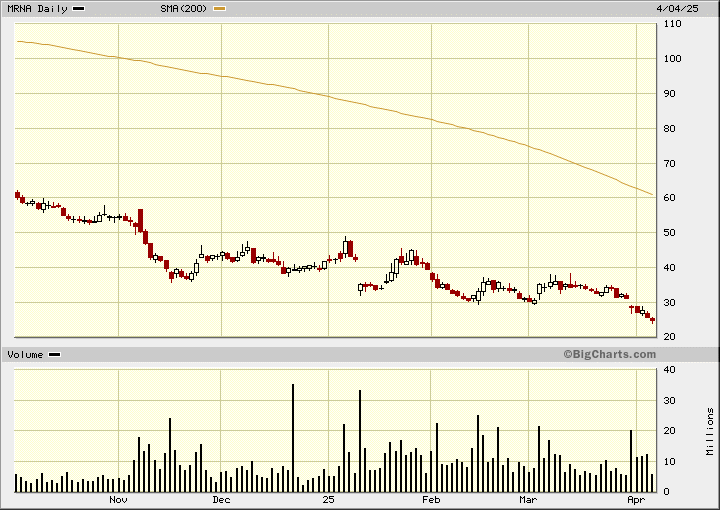
Task: Click the '10' label on the volume axis
Action: click(670, 461)
